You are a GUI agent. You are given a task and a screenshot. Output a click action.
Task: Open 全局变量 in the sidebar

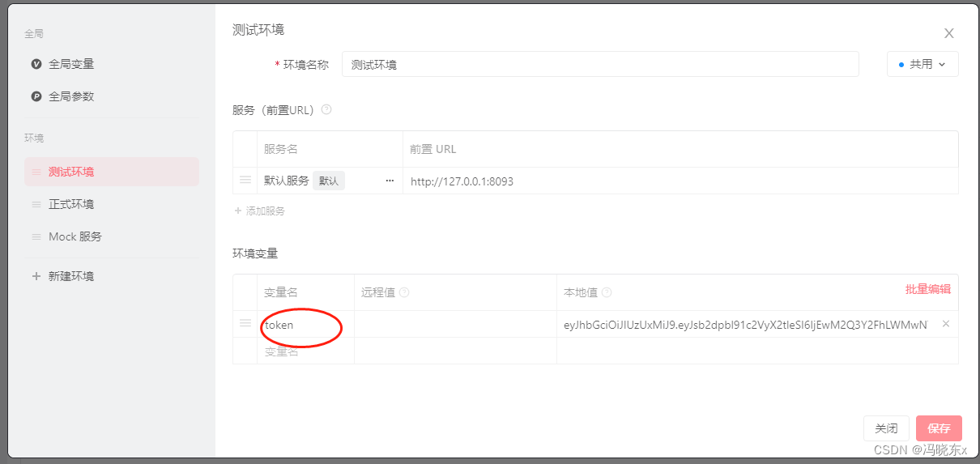[x=71, y=64]
